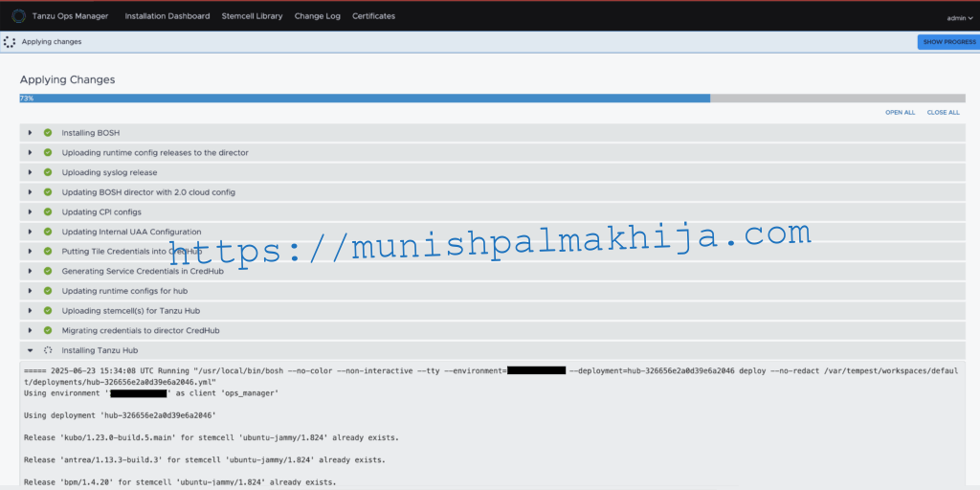This screenshot has height=490, width=980.
Task: Click green check beside Updating runtime configs for hub
Action: [x=48, y=291]
